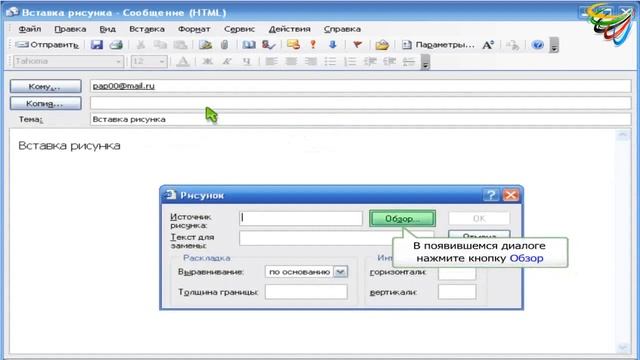The width and height of the screenshot is (640, 360).
Task: Click the Copy icon in the toolbar
Action: [x=160, y=44]
